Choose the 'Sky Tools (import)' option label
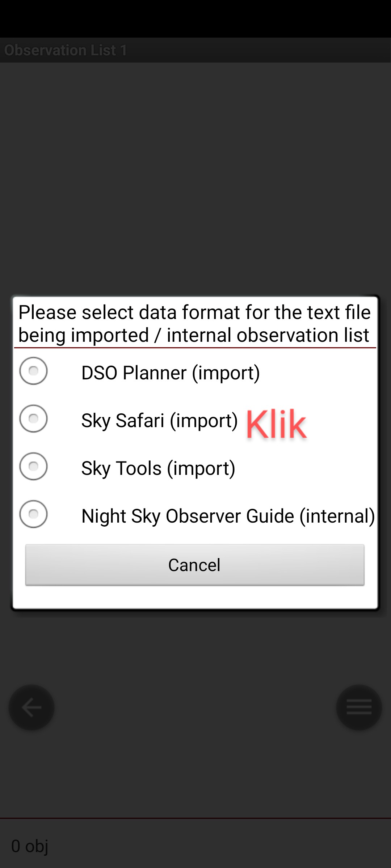 tap(158, 468)
